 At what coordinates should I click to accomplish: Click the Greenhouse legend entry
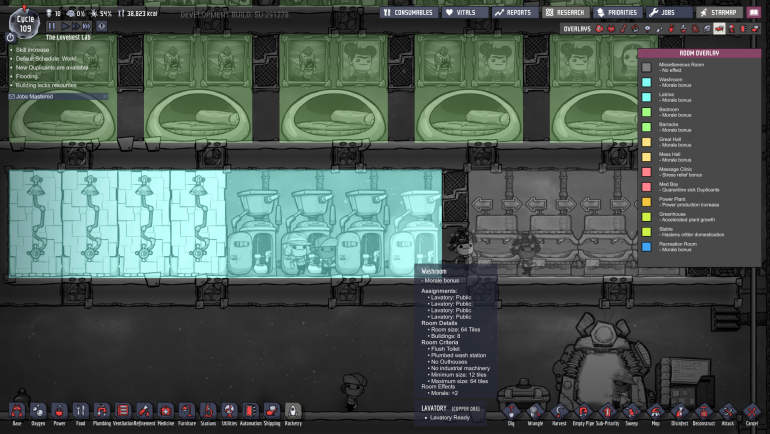680,217
